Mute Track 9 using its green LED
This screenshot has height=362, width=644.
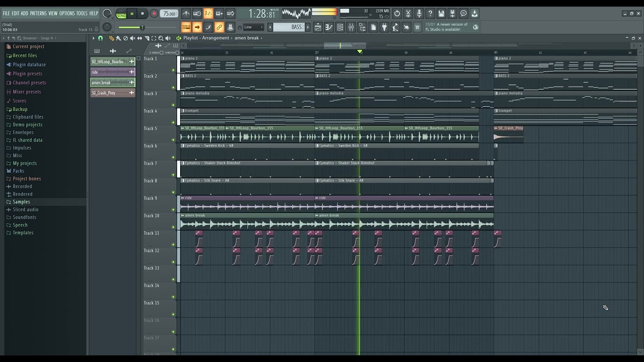[x=174, y=210]
